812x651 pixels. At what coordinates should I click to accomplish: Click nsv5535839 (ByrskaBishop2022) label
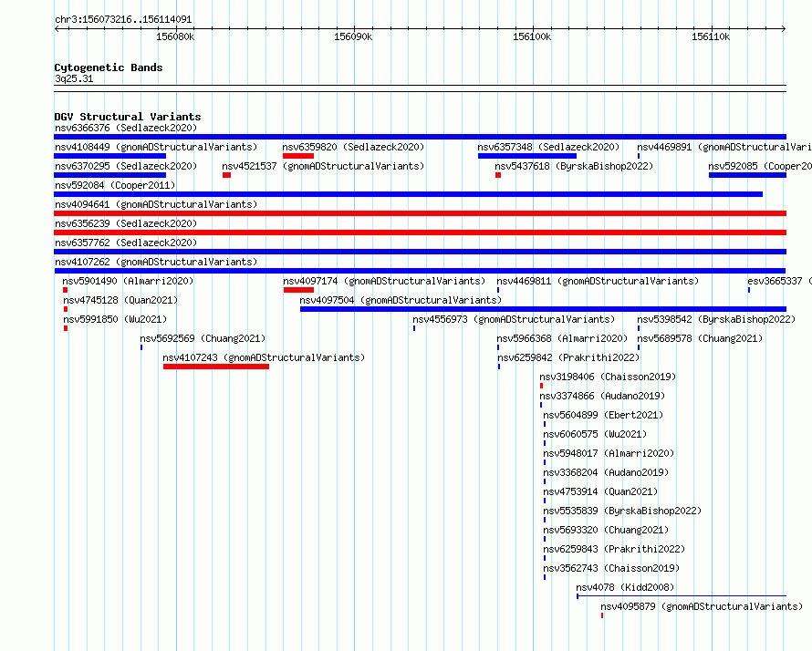pos(622,511)
